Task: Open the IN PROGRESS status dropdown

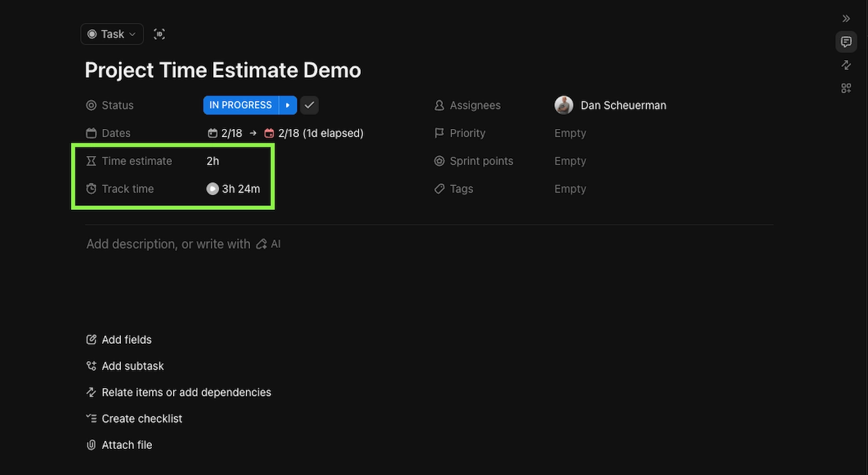Action: (240, 105)
